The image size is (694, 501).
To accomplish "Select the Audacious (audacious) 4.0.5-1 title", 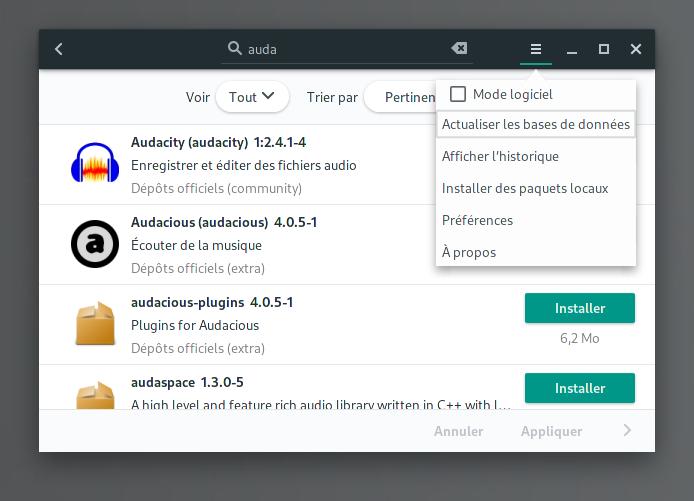I will pos(224,222).
